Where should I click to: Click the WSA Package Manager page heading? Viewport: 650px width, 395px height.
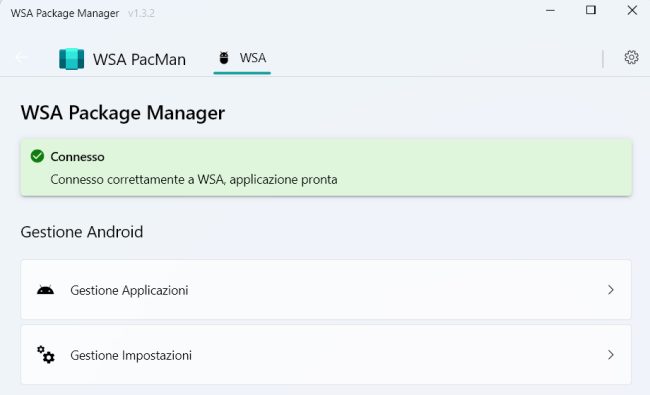click(x=123, y=113)
